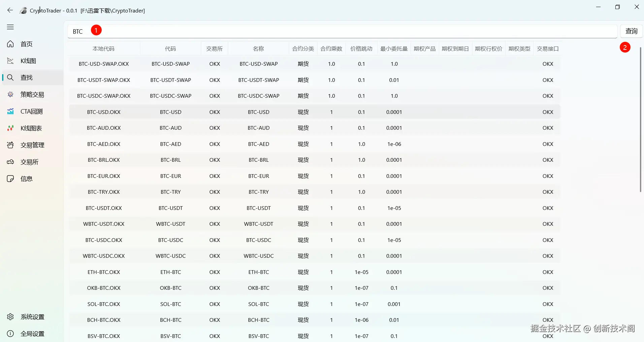The width and height of the screenshot is (644, 342).
Task: Select the BTC-USDC.OKX local code
Action: click(104, 240)
